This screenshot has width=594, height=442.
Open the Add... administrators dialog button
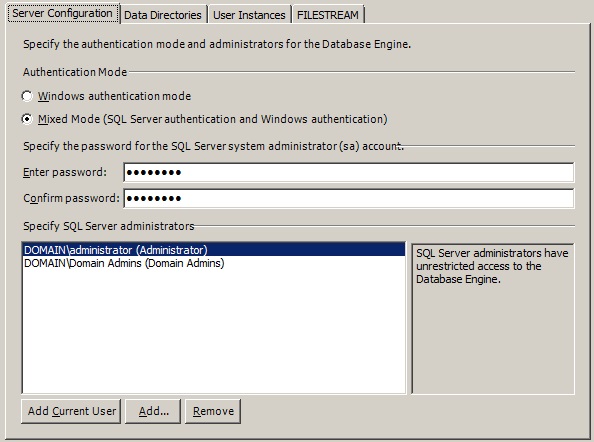click(x=153, y=411)
